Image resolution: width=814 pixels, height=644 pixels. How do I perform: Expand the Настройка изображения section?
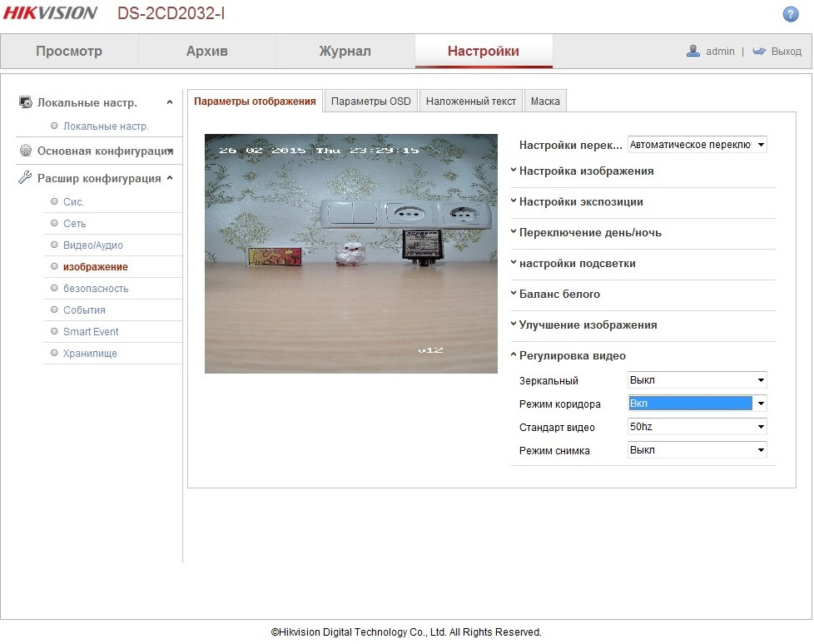point(586,171)
